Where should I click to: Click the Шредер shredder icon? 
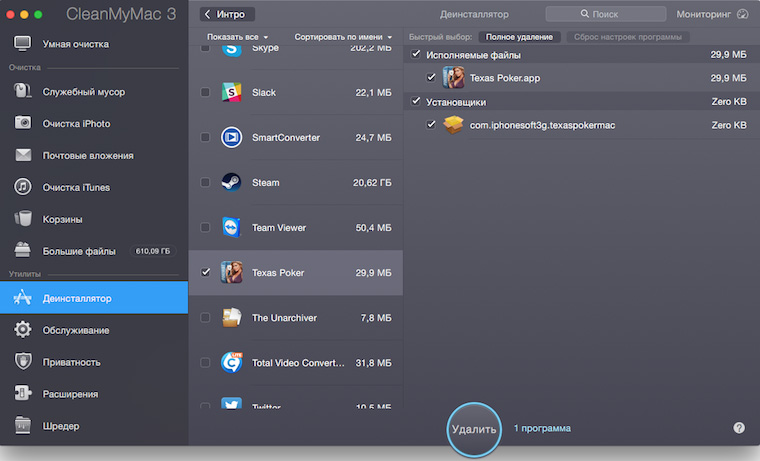pos(23,426)
